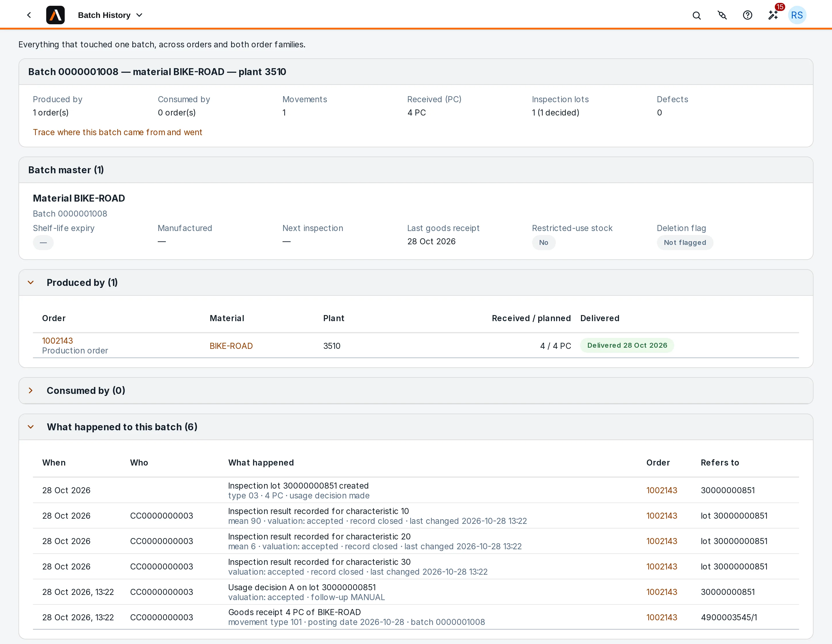Click the Received / planned column header
The image size is (832, 644).
click(x=531, y=318)
